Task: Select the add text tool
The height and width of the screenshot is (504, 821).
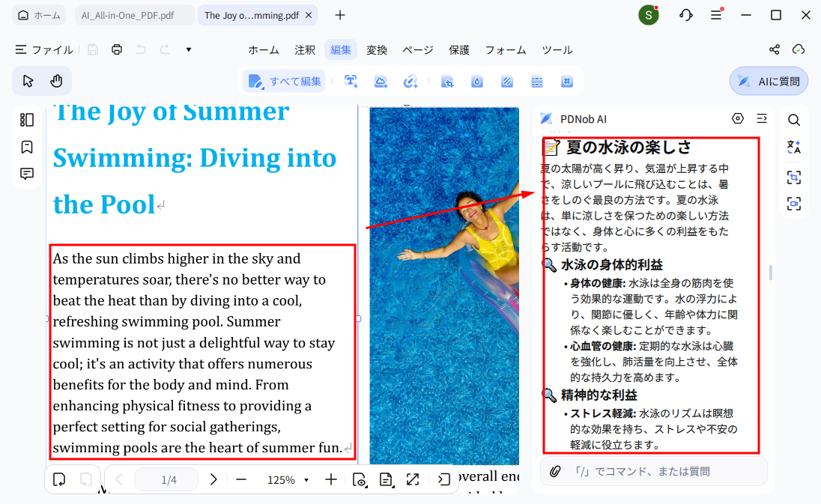Action: (351, 81)
